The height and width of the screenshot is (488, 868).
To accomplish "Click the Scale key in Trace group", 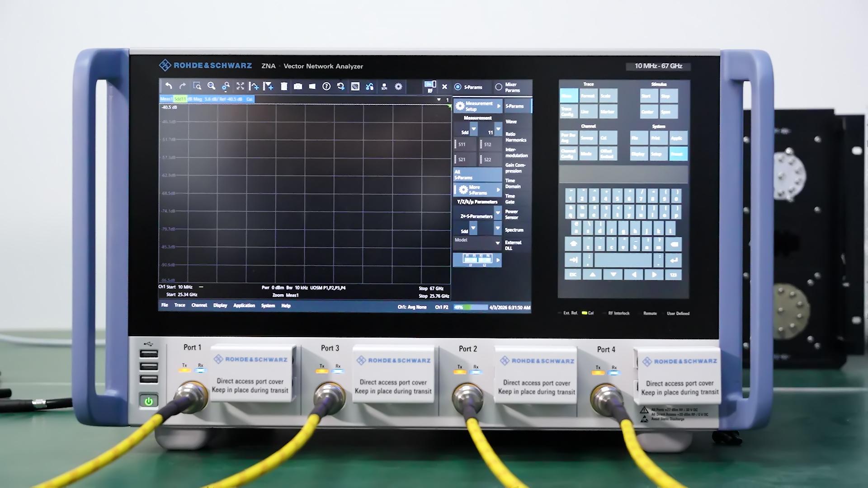I will (x=608, y=96).
